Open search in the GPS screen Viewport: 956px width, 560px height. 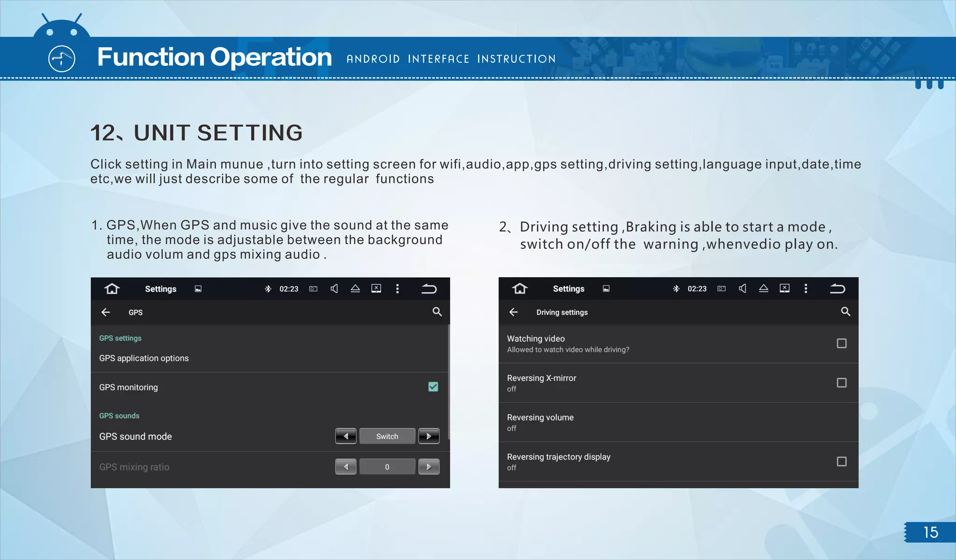pyautogui.click(x=437, y=312)
